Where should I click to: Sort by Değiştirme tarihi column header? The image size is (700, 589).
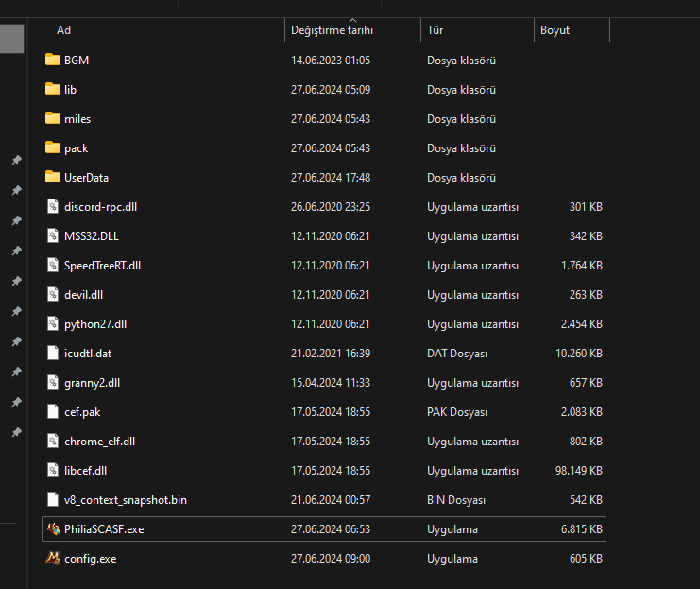point(332,30)
